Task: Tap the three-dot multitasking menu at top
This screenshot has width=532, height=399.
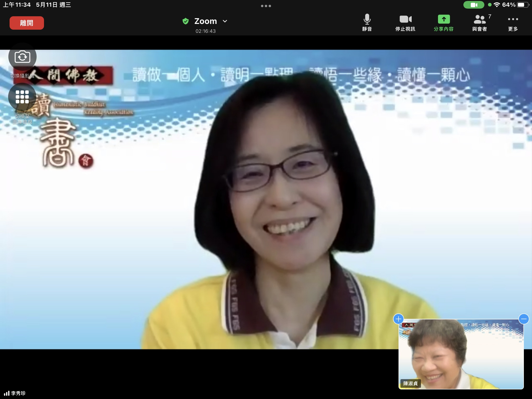Action: click(266, 6)
